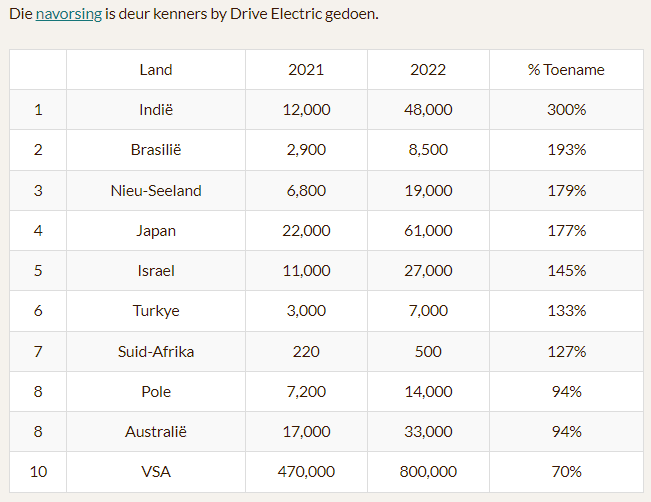This screenshot has height=502, width=651.
Task: Click the 2022 column header
Action: 428,70
